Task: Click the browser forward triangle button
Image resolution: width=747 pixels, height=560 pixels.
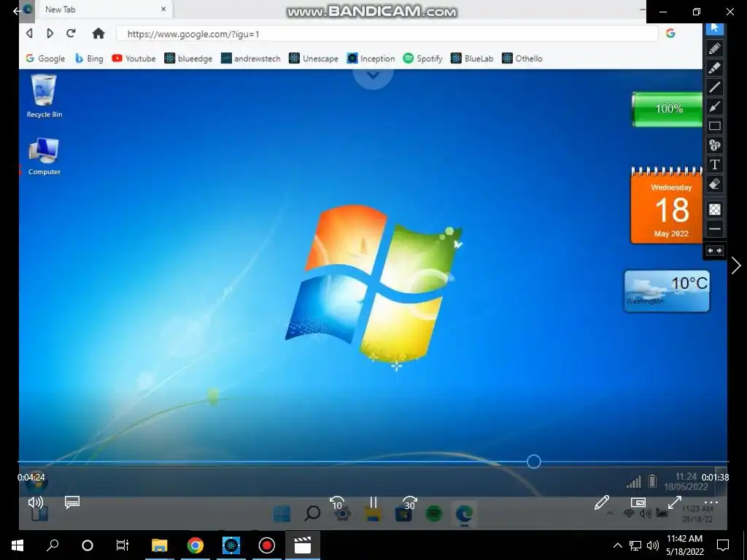Action: click(x=50, y=34)
